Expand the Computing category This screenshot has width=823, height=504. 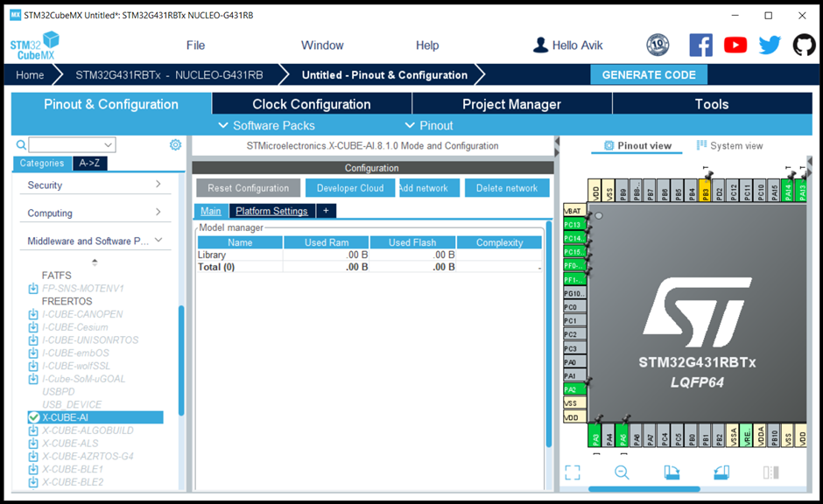95,213
